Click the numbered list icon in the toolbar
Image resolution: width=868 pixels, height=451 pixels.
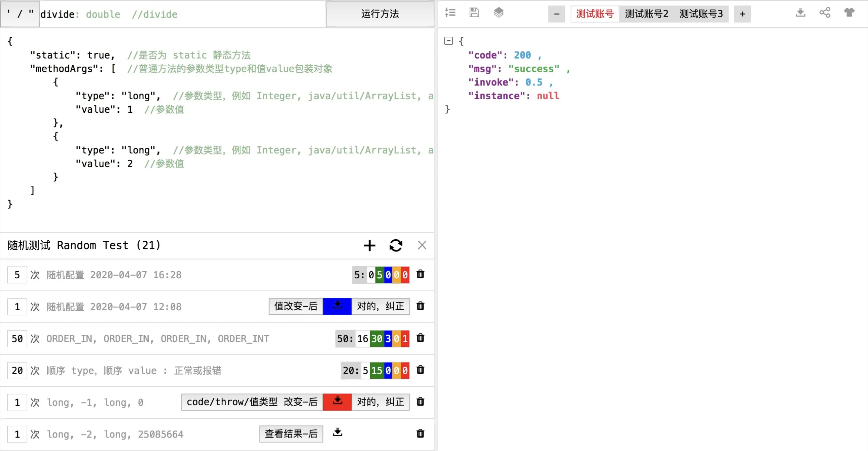coord(450,12)
